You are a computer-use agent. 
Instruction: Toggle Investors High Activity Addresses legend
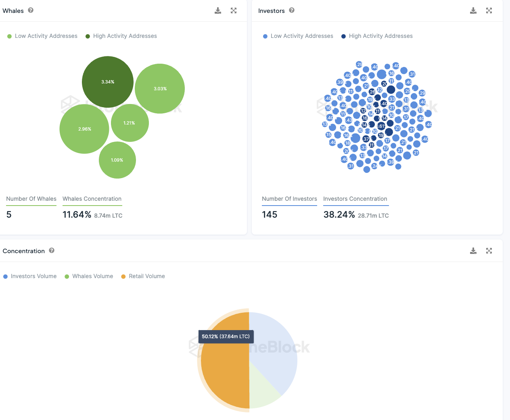point(377,36)
